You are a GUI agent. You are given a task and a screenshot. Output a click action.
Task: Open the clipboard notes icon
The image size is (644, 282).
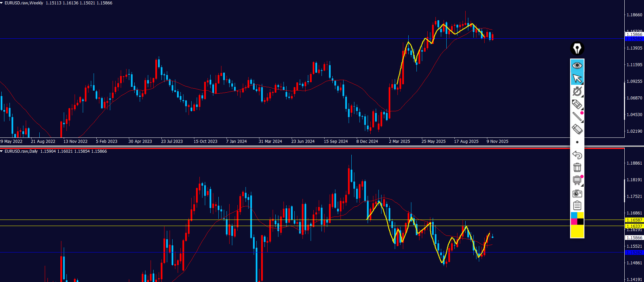click(577, 206)
